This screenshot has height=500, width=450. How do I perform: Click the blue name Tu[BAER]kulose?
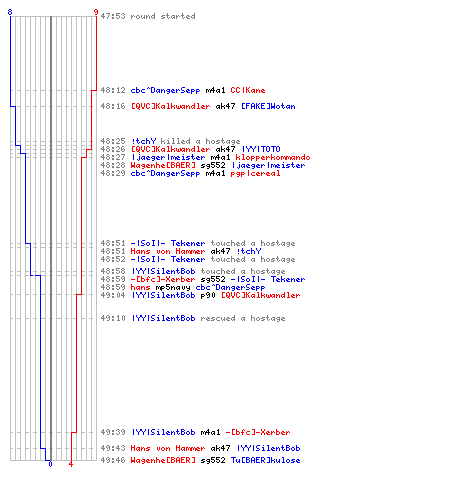[x=265, y=460]
